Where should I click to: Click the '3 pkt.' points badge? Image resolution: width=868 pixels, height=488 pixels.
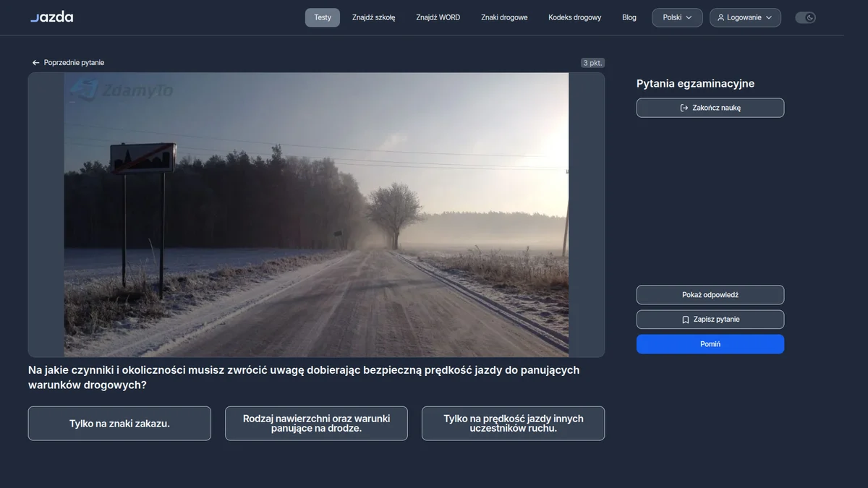592,63
